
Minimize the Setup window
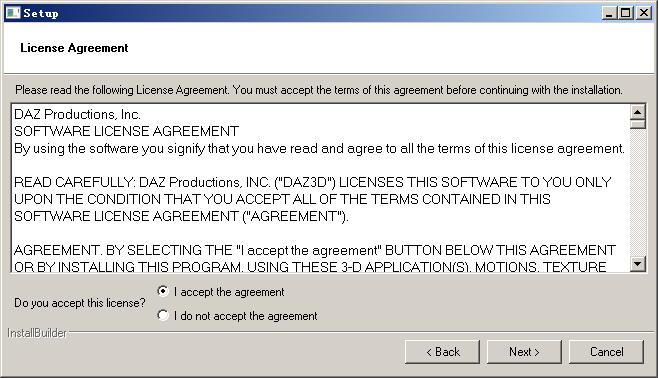click(x=608, y=13)
